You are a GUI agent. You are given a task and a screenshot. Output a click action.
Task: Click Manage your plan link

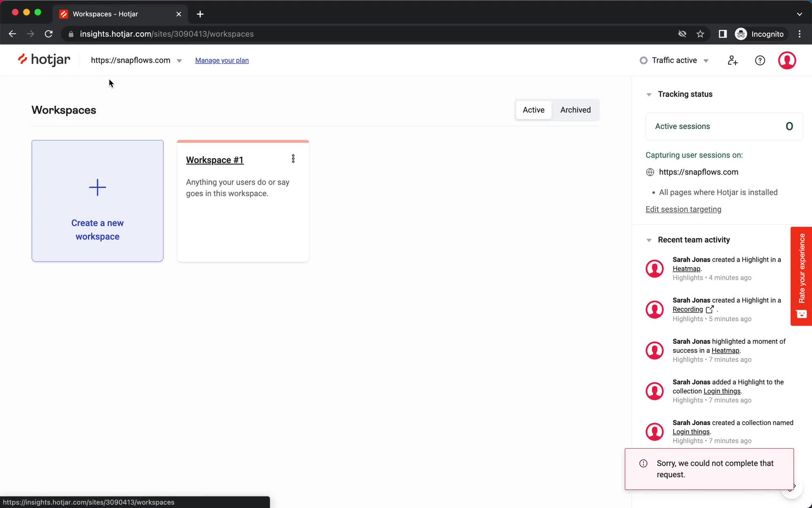[222, 60]
